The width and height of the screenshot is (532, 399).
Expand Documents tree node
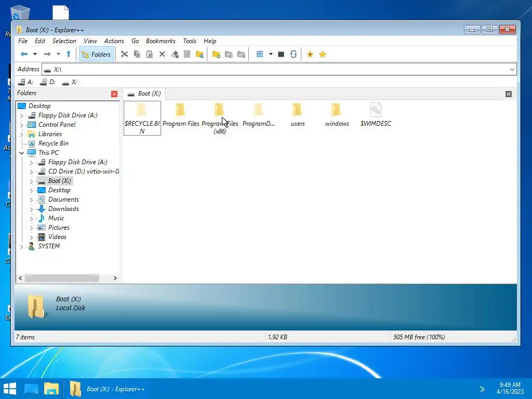point(31,200)
